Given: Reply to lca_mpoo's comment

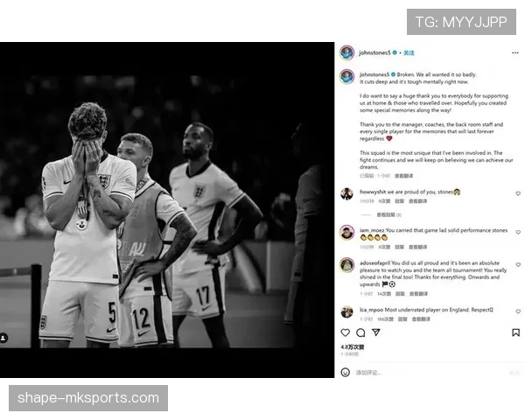Looking at the screenshot, I should pos(402,319).
